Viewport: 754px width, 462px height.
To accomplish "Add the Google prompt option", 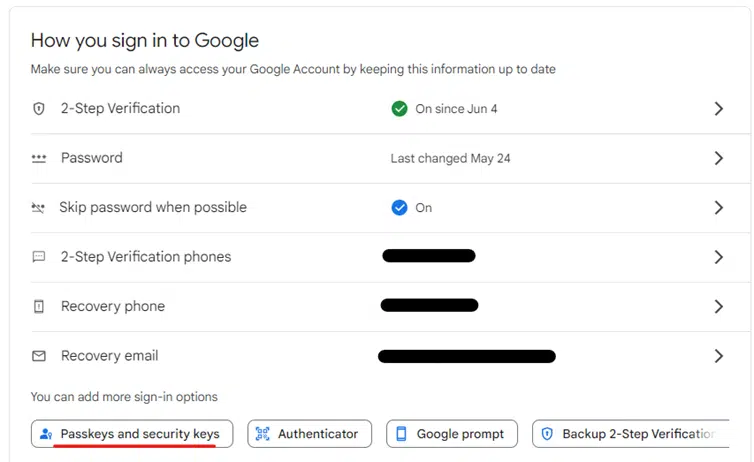I will point(452,434).
